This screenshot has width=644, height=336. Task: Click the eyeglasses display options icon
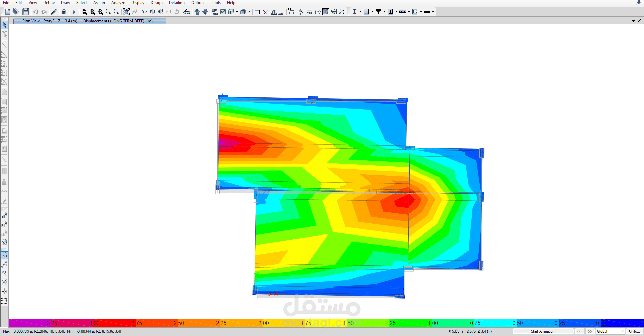coord(187,12)
